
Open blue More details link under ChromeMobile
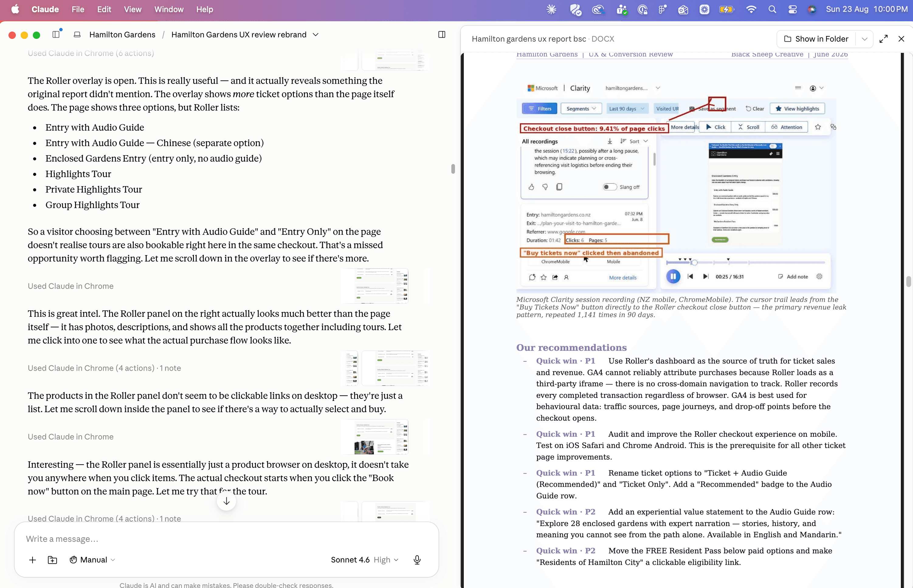pos(623,278)
